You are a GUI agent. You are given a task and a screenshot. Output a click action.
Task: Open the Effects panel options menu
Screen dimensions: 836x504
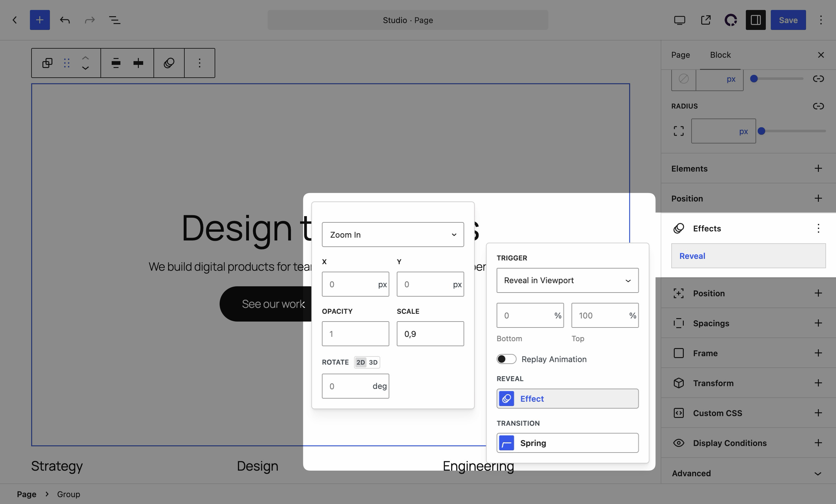[x=818, y=228]
